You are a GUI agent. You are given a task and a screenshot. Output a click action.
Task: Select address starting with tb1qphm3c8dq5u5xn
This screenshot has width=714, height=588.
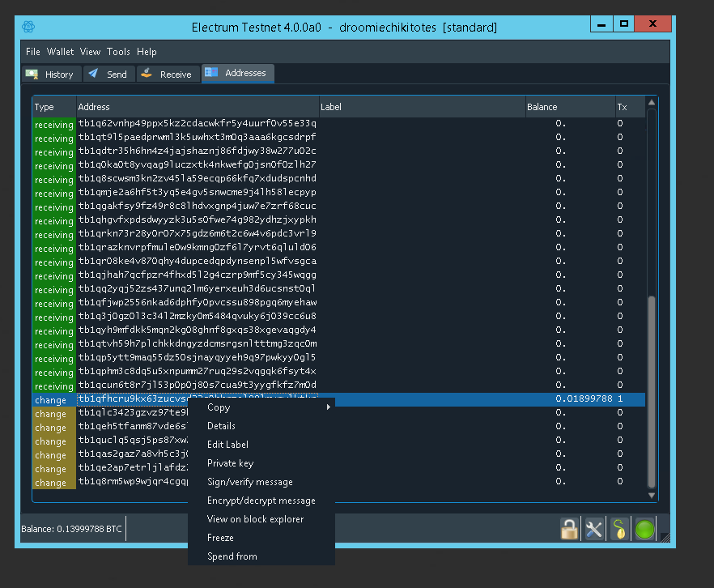pos(198,371)
